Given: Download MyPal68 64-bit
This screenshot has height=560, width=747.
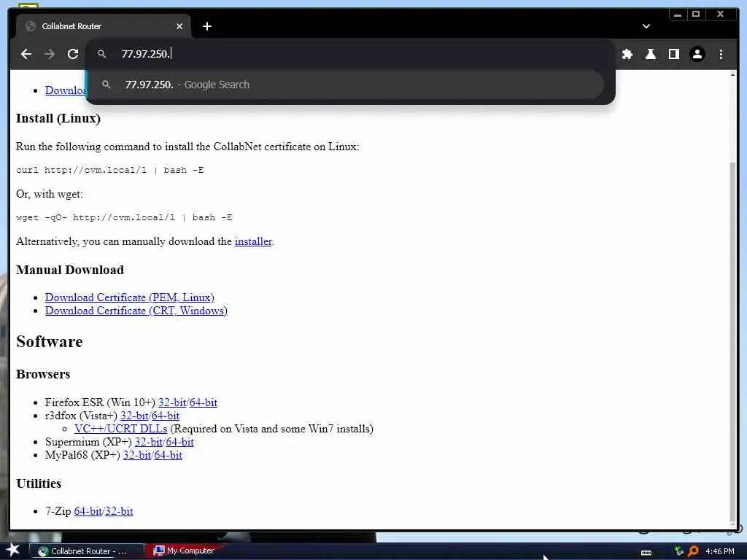Looking at the screenshot, I should coord(169,455).
